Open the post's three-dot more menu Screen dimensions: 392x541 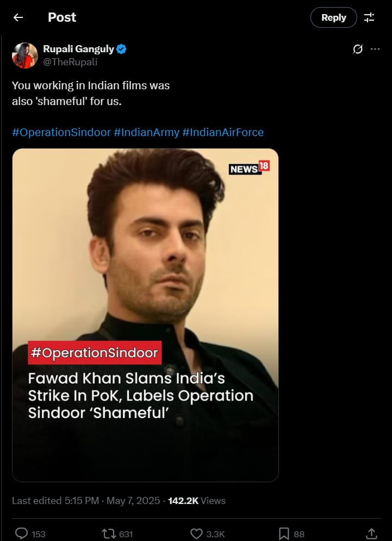(x=375, y=50)
